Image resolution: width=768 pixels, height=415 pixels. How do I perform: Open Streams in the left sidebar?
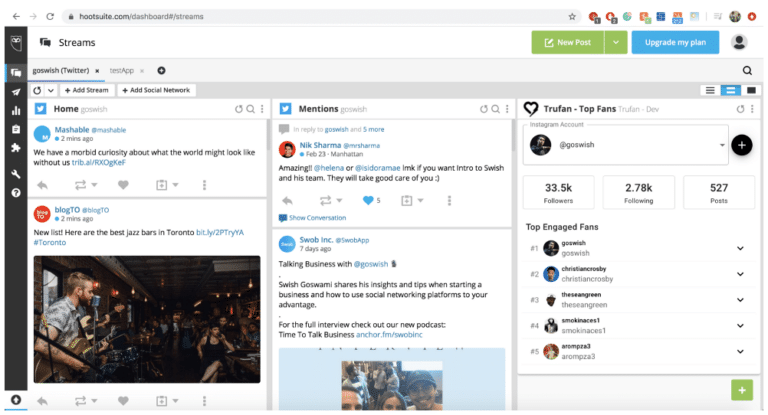tap(16, 73)
